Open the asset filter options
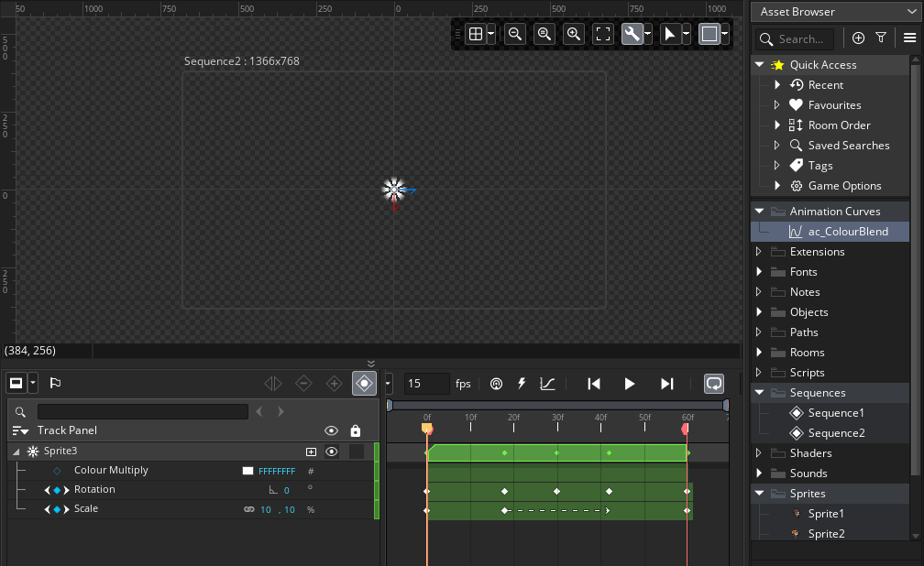This screenshot has width=924, height=566. [881, 38]
